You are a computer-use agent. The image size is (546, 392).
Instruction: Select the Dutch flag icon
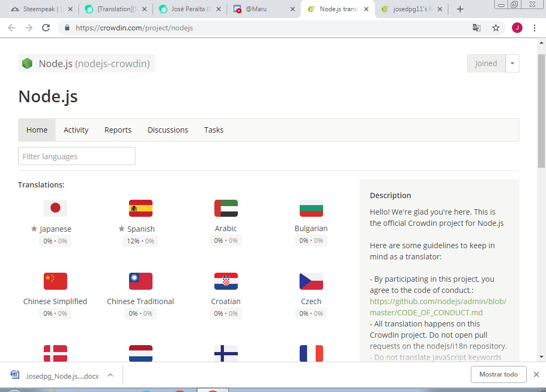coord(141,354)
